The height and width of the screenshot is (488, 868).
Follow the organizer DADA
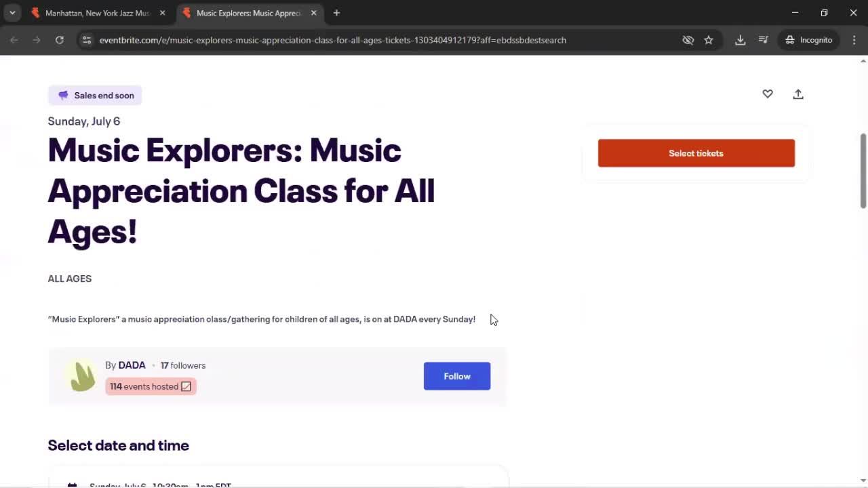[x=456, y=376]
